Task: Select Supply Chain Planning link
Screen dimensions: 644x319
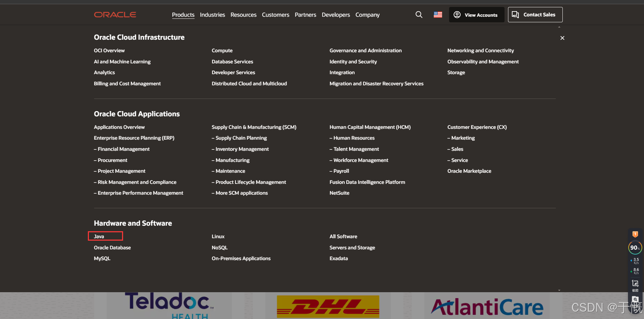Action: click(239, 138)
